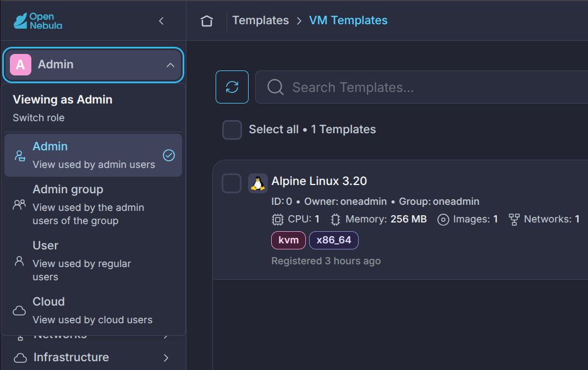Open VM Templates breadcrumb link
This screenshot has width=588, height=370.
348,20
